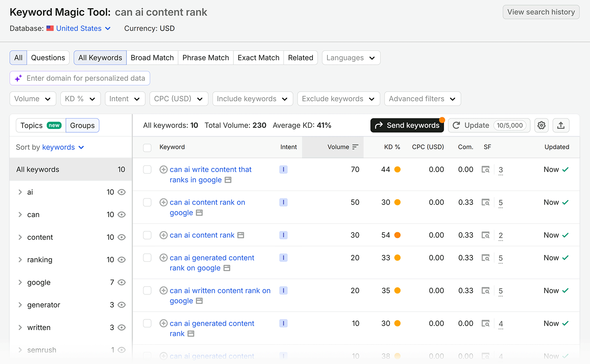Click orange KD dot in the KD 44 row
The width and height of the screenshot is (590, 364).
coord(398,169)
